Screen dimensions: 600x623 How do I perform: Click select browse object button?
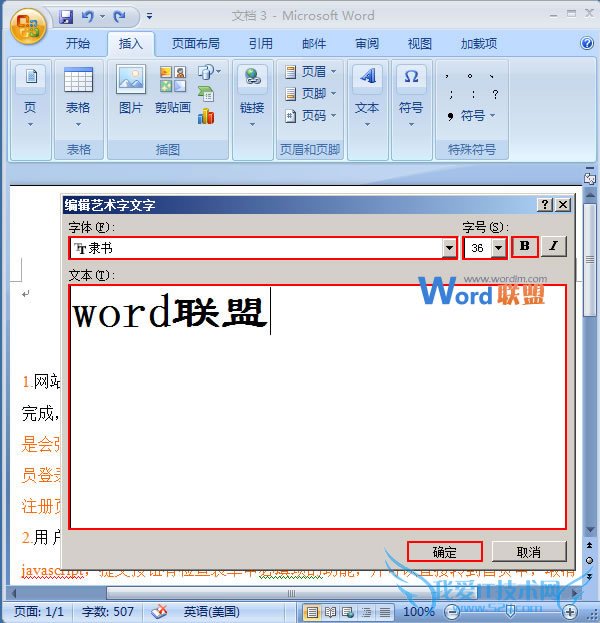tap(589, 560)
